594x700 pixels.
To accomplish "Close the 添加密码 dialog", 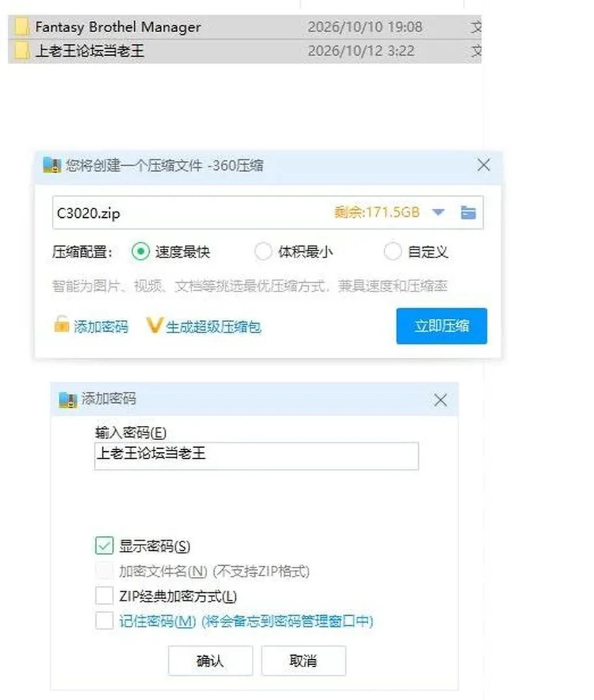I will click(441, 400).
